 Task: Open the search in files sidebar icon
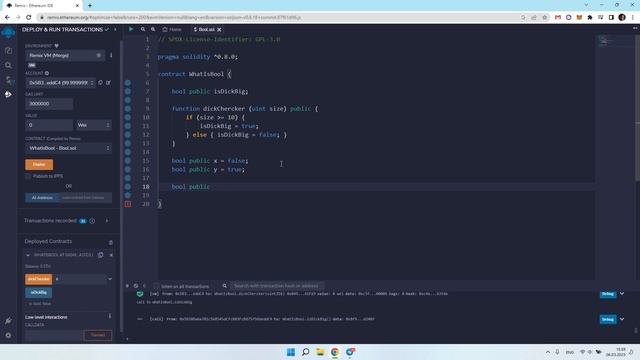pyautogui.click(x=8, y=65)
